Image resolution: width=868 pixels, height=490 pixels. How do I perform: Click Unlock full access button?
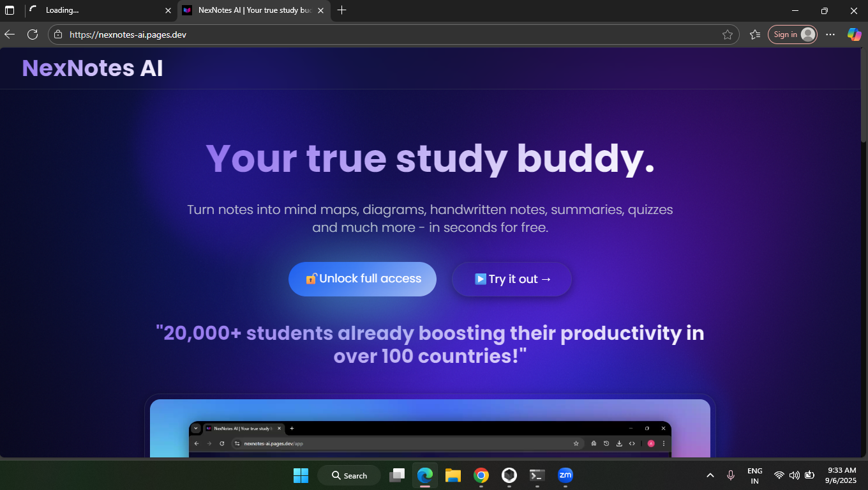pos(363,279)
